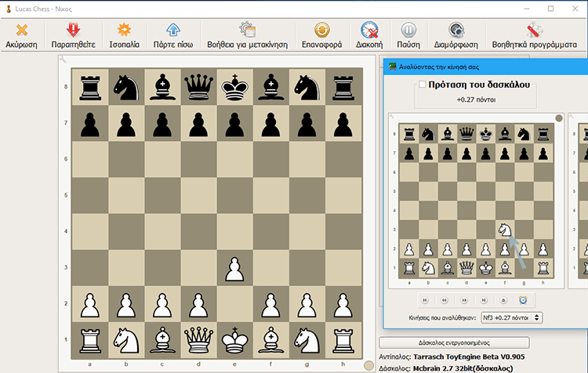
Task: Click the Lucas Chess app icon in title bar
Action: tap(9, 9)
